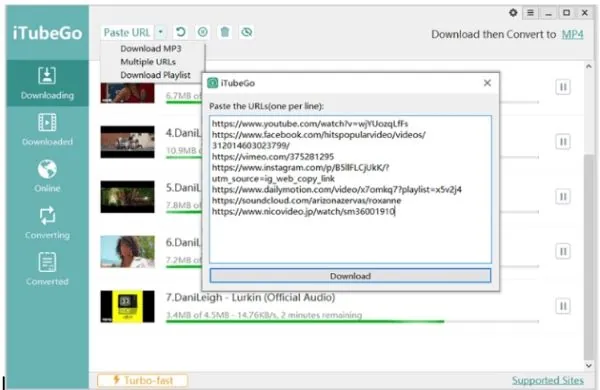The image size is (600, 390).
Task: Open the Supported Sites link
Action: [548, 380]
